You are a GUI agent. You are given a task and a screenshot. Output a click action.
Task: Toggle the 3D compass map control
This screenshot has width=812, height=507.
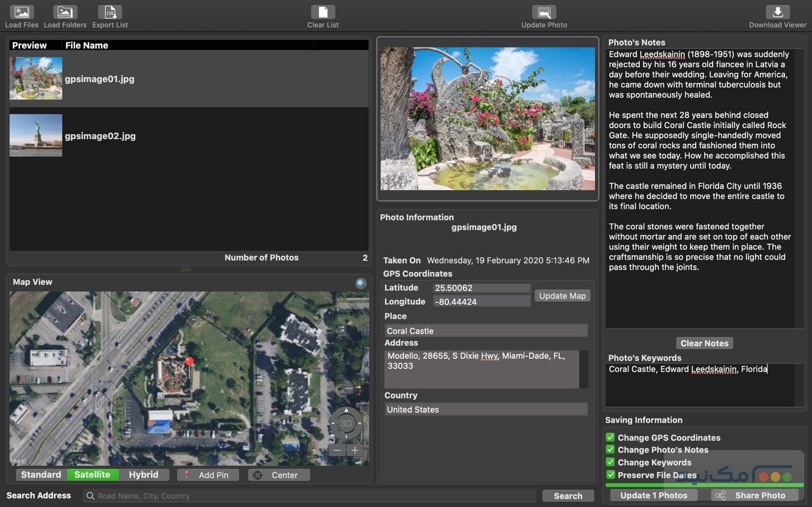[x=346, y=423]
